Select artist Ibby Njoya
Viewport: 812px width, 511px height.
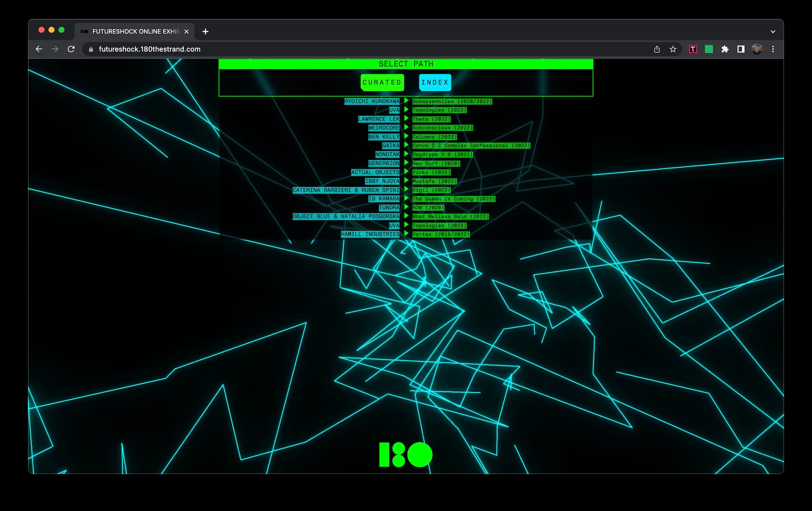(x=382, y=181)
